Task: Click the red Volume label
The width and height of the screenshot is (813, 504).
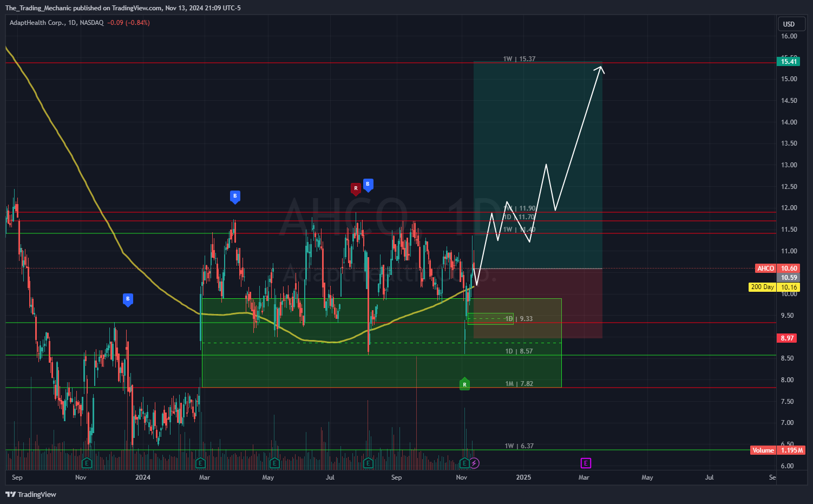Action: click(x=763, y=450)
